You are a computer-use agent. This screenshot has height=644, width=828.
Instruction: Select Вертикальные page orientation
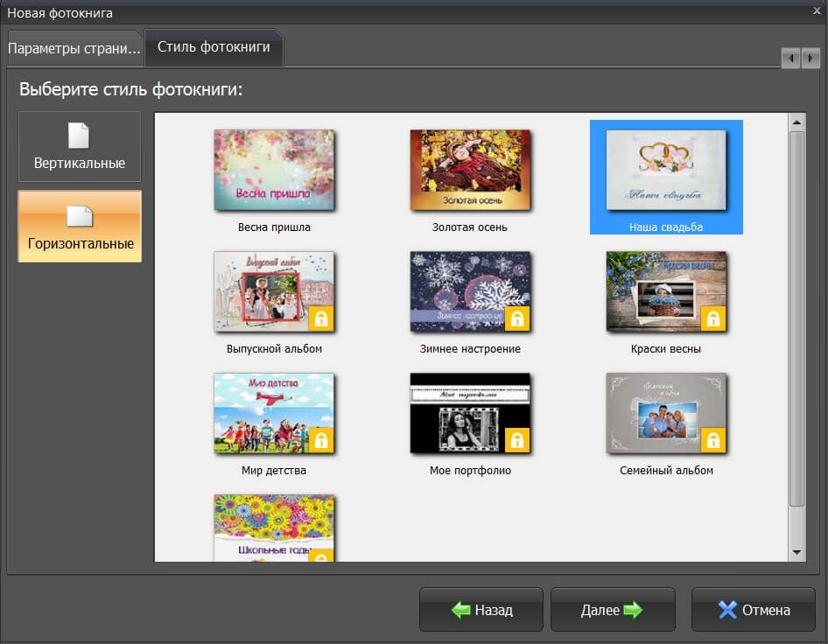(x=80, y=147)
